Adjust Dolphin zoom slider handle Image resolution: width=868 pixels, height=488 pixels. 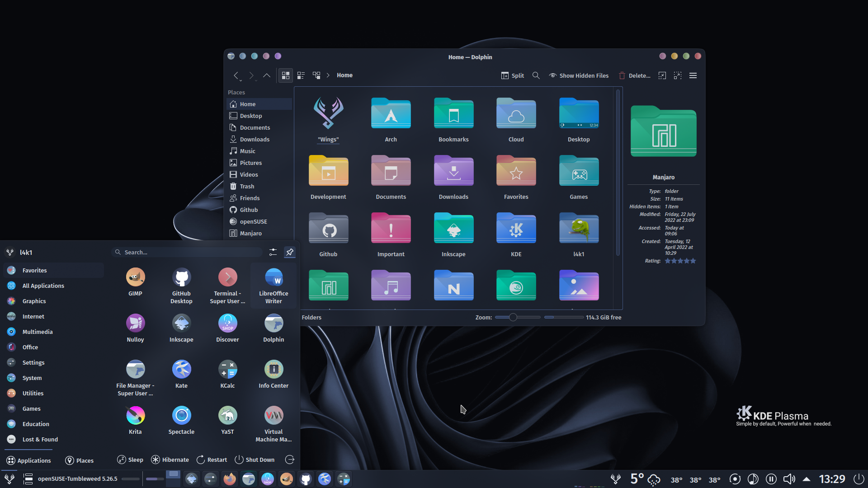pos(513,317)
